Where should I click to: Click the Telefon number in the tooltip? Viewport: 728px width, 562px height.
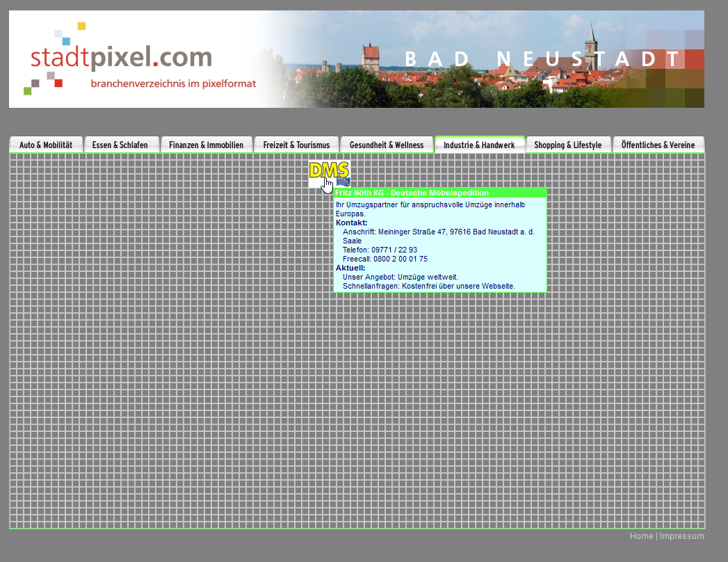380,250
